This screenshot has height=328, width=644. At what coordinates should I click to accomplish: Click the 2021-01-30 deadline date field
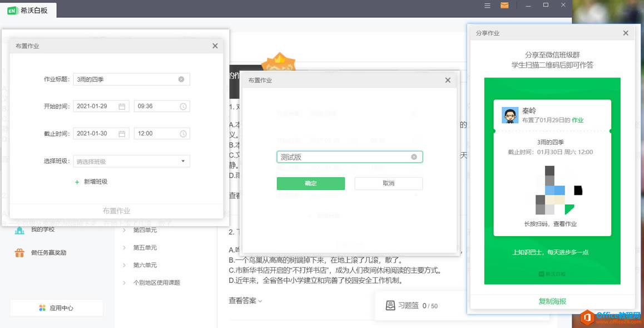click(x=101, y=134)
